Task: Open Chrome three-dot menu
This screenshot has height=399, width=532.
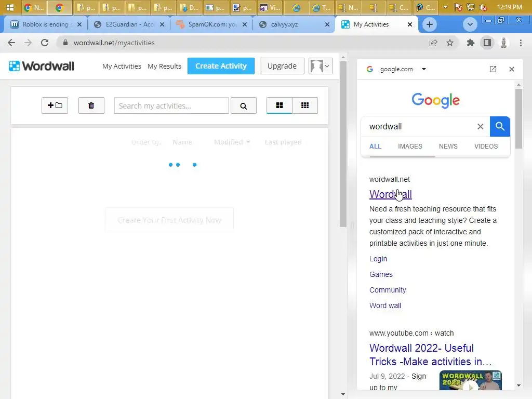Action: pos(521,43)
